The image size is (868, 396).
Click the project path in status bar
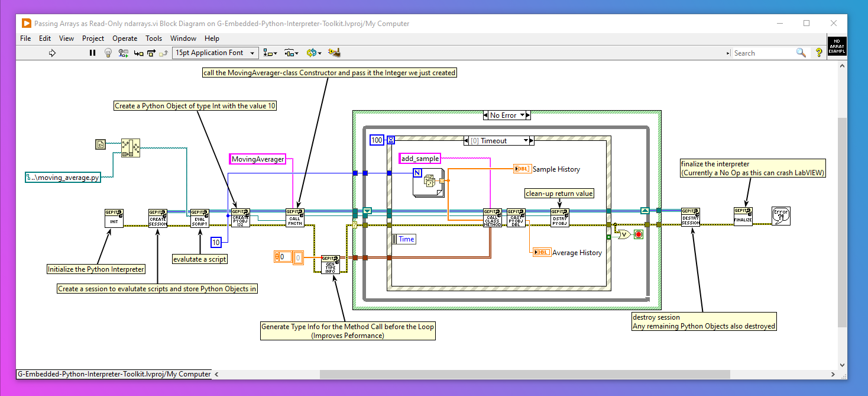point(114,374)
